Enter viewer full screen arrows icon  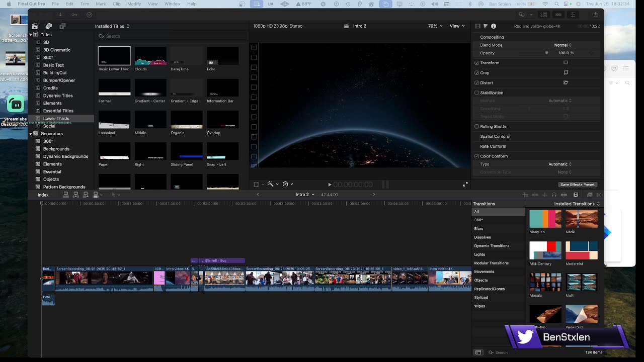coord(465,185)
